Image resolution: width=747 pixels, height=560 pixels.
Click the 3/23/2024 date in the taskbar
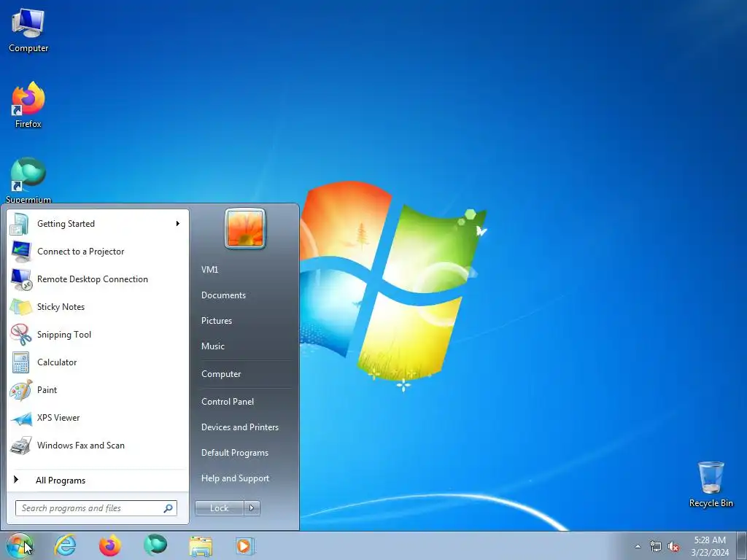pyautogui.click(x=710, y=553)
